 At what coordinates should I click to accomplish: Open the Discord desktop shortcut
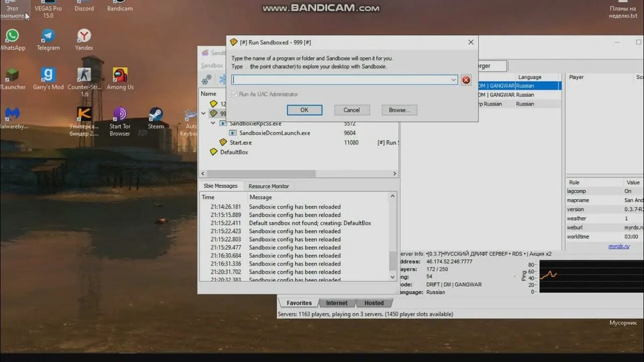tap(84, 6)
